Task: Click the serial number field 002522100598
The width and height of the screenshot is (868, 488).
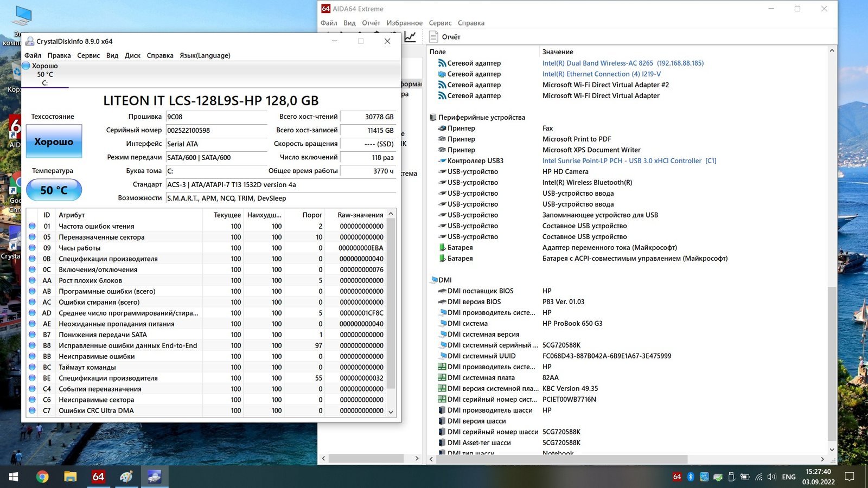Action: point(216,130)
